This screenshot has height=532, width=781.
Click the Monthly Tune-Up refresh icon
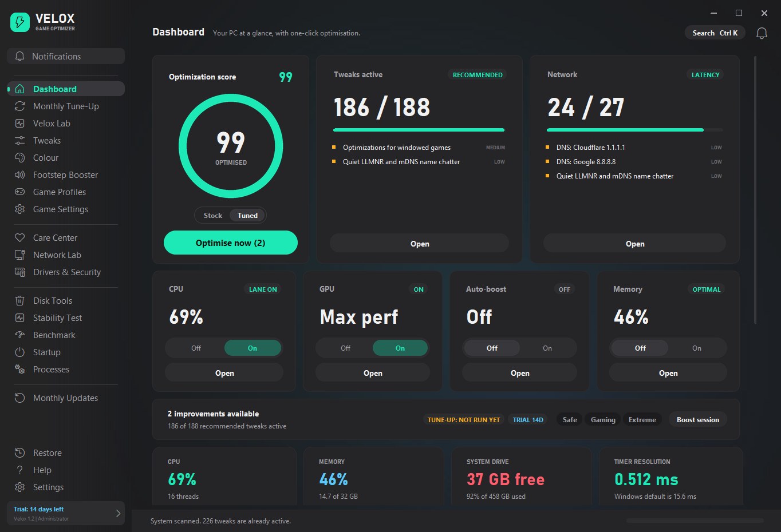19,106
